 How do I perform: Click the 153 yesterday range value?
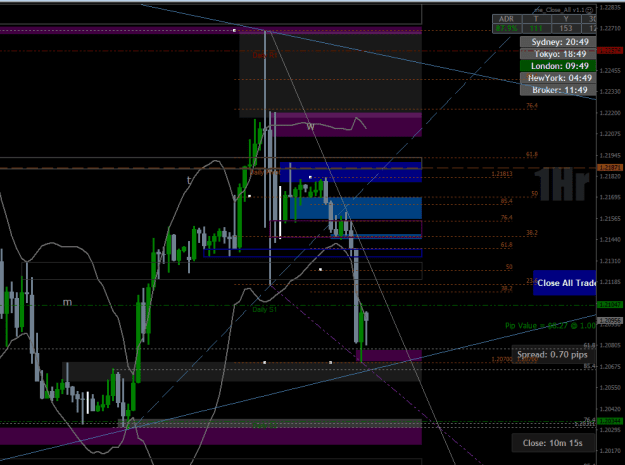(566, 28)
